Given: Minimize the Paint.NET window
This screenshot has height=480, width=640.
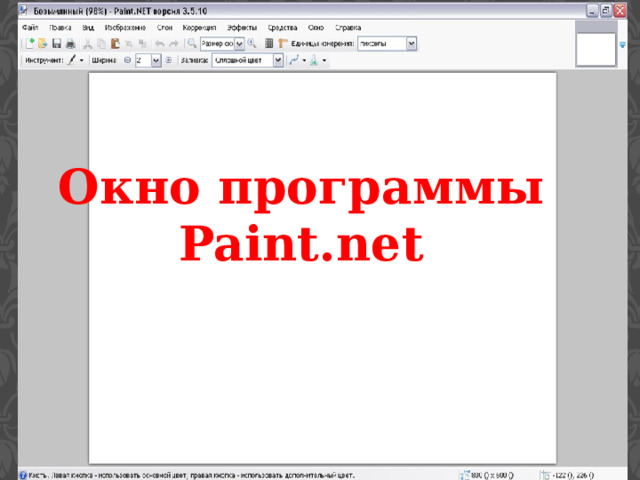Looking at the screenshot, I should coord(592,11).
